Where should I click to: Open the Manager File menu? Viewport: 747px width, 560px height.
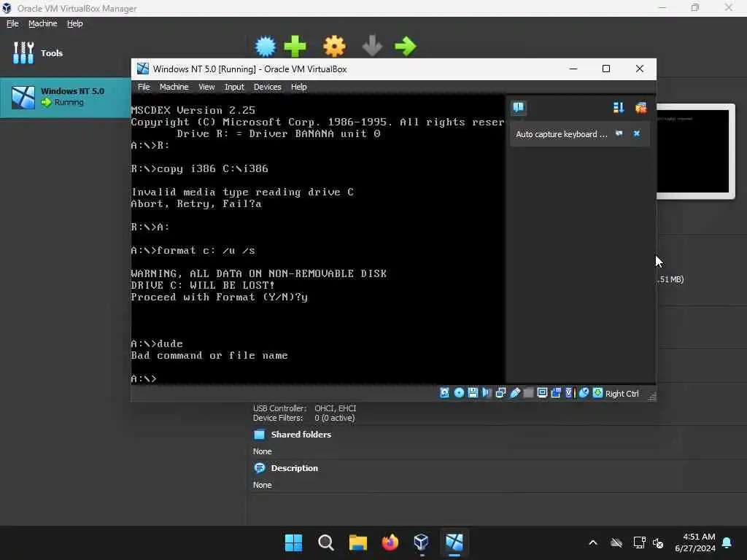coord(12,23)
